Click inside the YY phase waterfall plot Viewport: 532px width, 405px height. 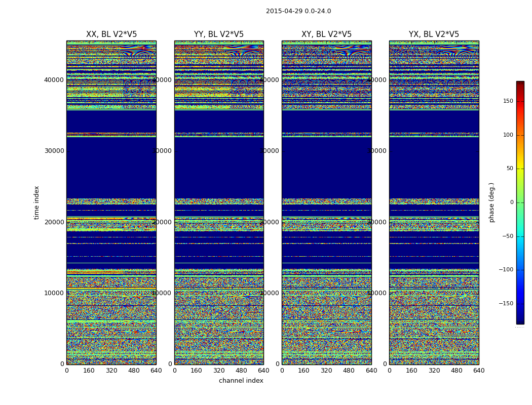pyautogui.click(x=219, y=202)
